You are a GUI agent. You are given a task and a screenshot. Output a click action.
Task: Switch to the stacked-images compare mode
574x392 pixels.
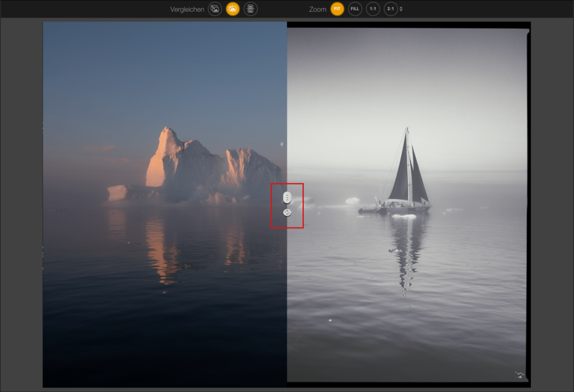(215, 9)
